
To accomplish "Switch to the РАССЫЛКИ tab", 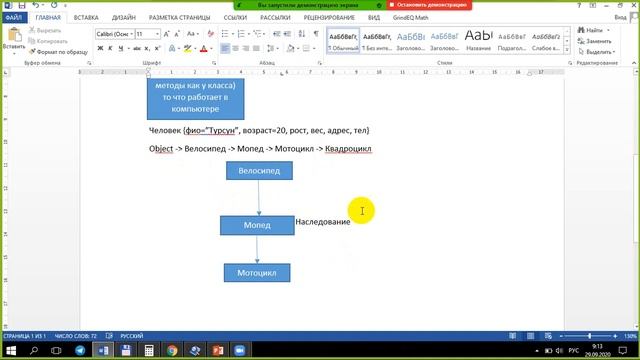I will tap(276, 18).
